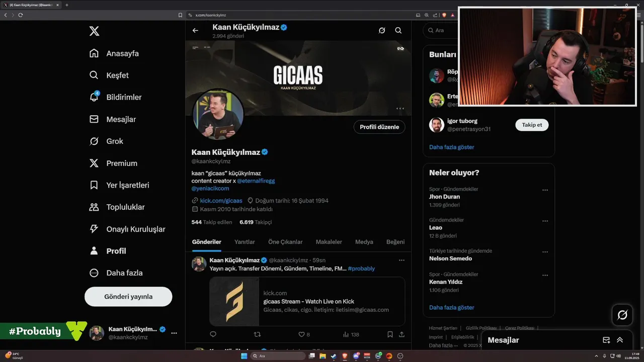The image size is (644, 362).
Task: Open more options on the Yayın açık post
Action: pyautogui.click(x=401, y=260)
